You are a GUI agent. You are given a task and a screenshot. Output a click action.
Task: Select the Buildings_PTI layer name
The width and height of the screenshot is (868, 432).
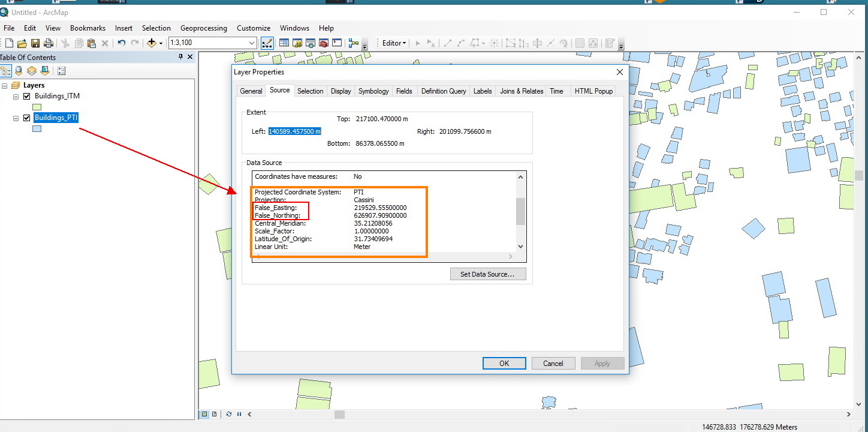pyautogui.click(x=56, y=118)
